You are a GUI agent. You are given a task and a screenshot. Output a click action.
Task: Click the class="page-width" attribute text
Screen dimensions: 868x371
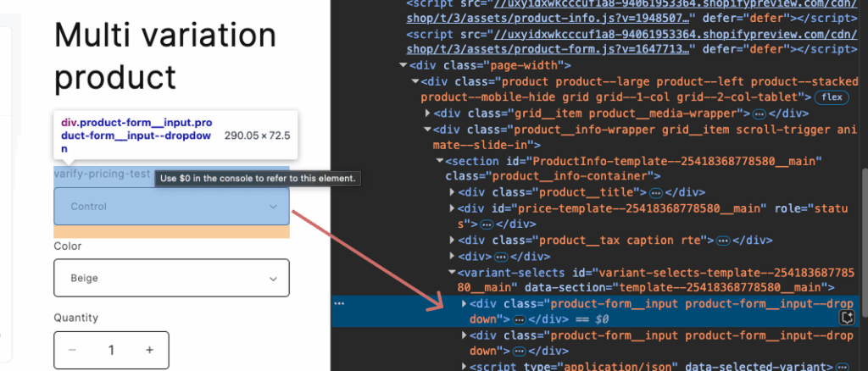click(x=504, y=66)
